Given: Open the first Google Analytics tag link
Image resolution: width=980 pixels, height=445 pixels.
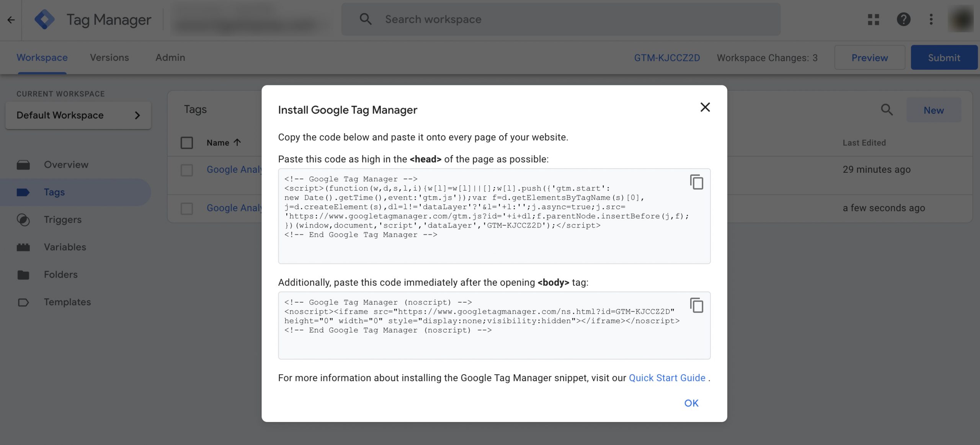Looking at the screenshot, I should pyautogui.click(x=234, y=169).
